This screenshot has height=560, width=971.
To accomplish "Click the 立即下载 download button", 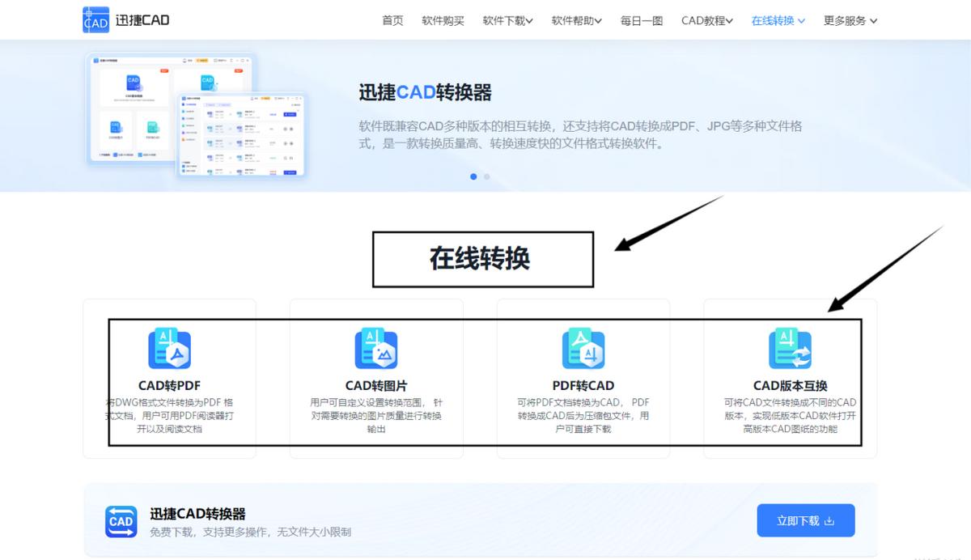I will point(806,520).
